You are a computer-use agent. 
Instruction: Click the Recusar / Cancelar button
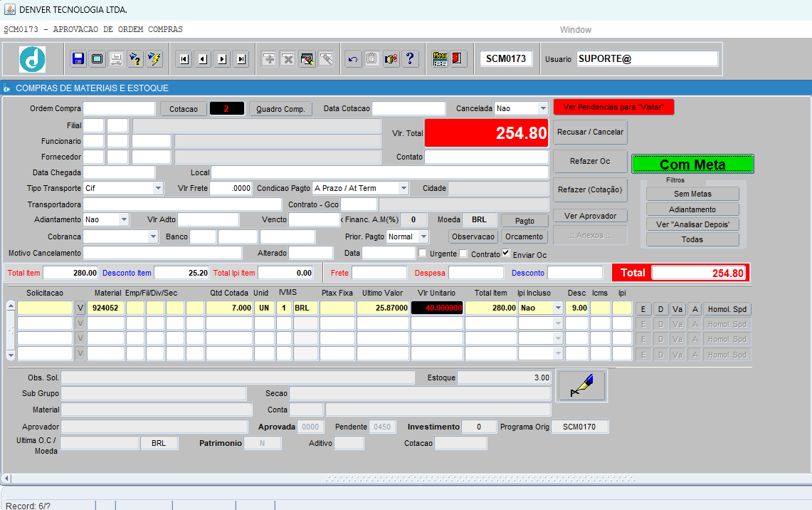tap(591, 132)
